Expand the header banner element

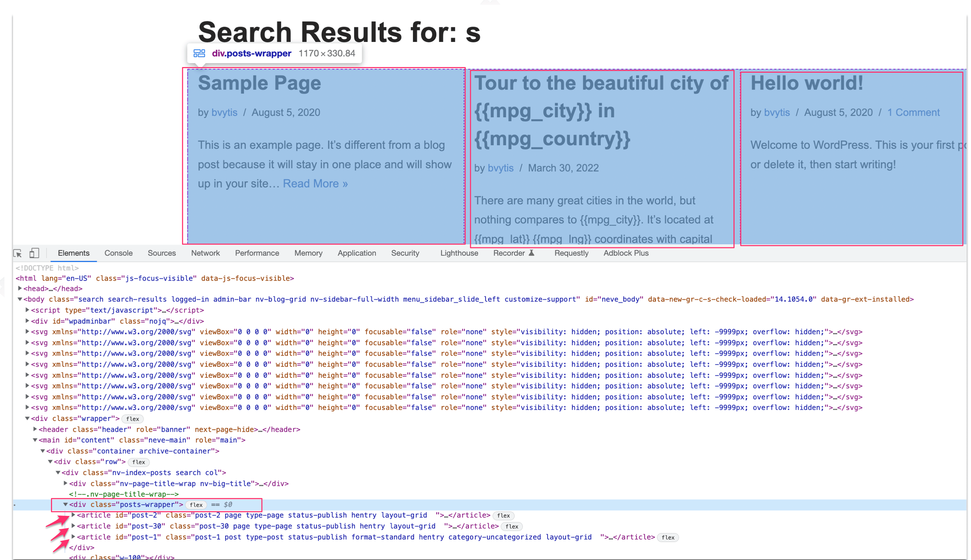point(35,429)
